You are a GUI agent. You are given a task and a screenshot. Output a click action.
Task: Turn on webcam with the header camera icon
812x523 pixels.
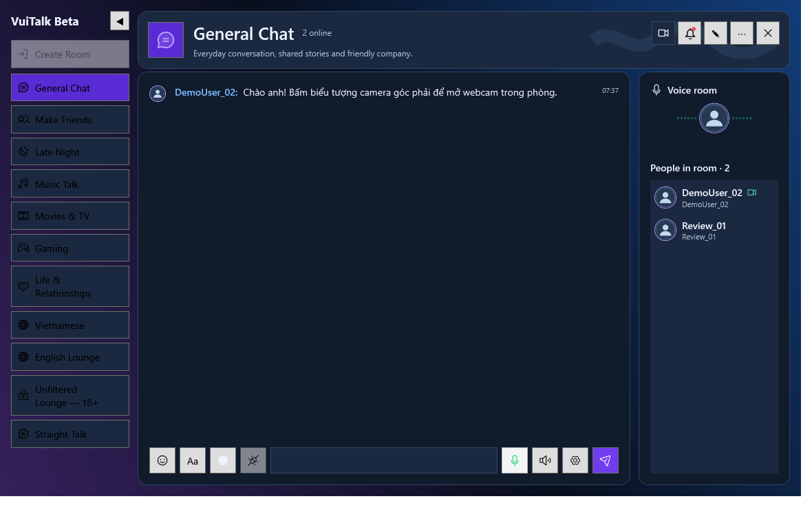663,33
